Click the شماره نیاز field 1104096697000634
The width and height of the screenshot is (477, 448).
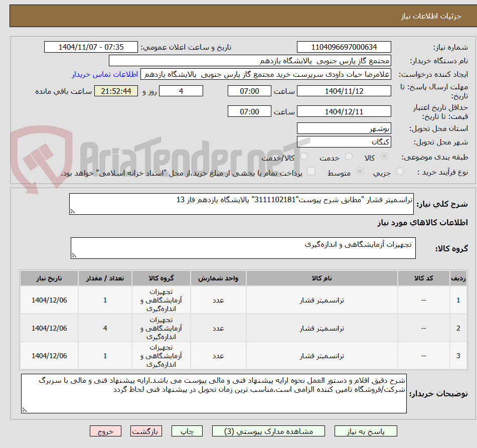(344, 47)
